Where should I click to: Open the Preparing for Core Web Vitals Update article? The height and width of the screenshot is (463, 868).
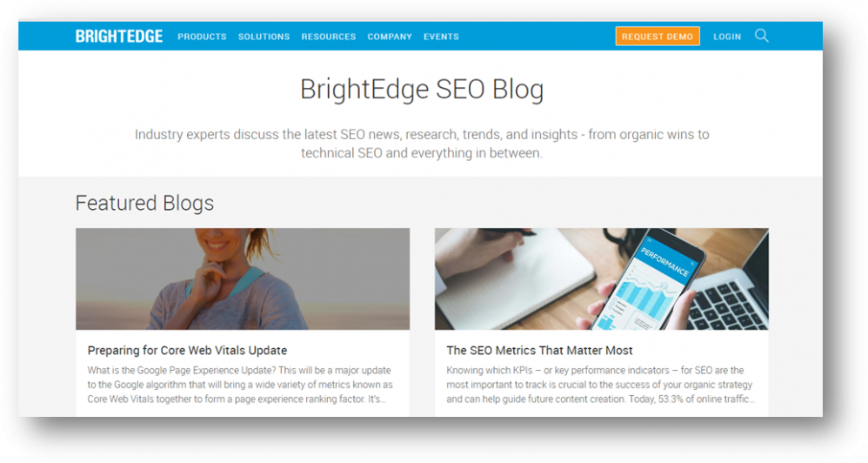coord(187,351)
